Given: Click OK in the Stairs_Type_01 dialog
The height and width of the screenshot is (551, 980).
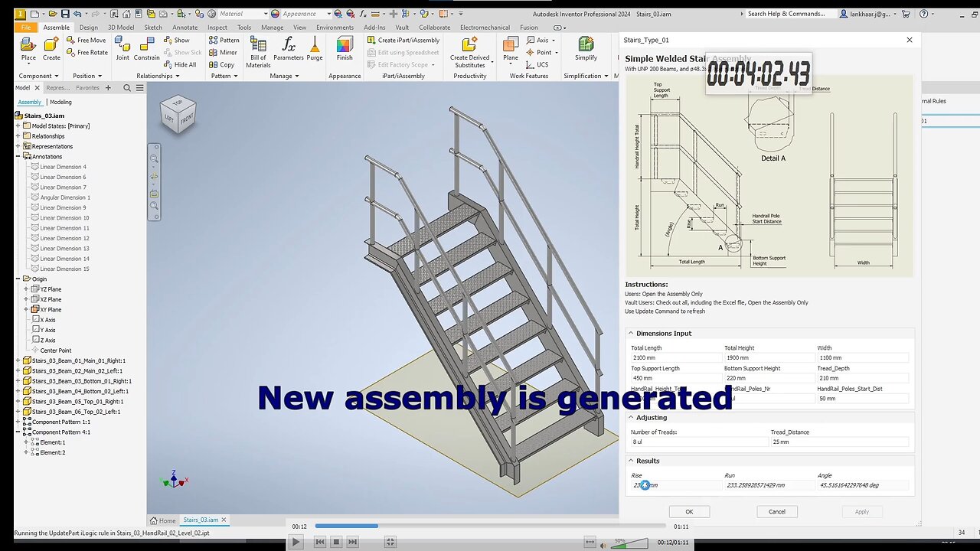Looking at the screenshot, I should (689, 512).
